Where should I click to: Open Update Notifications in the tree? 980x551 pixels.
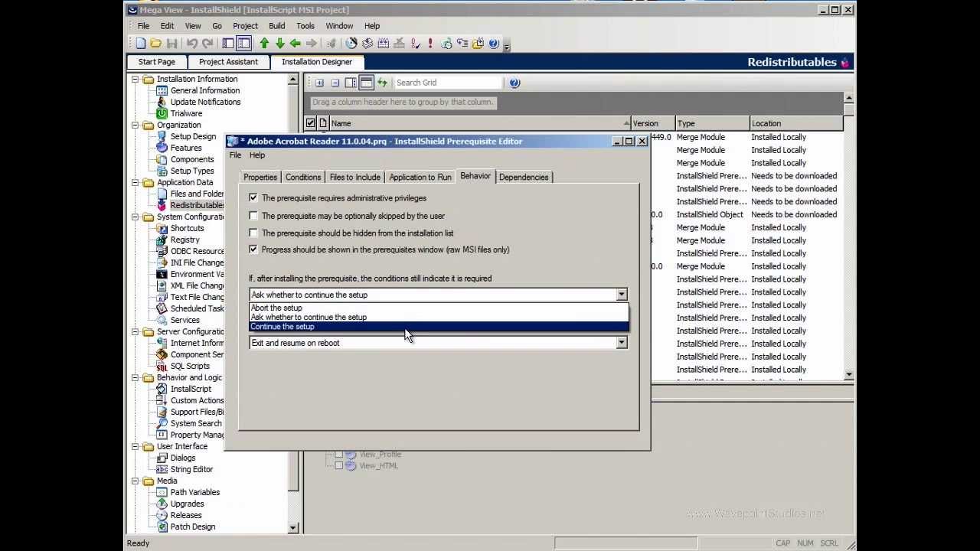coord(205,102)
